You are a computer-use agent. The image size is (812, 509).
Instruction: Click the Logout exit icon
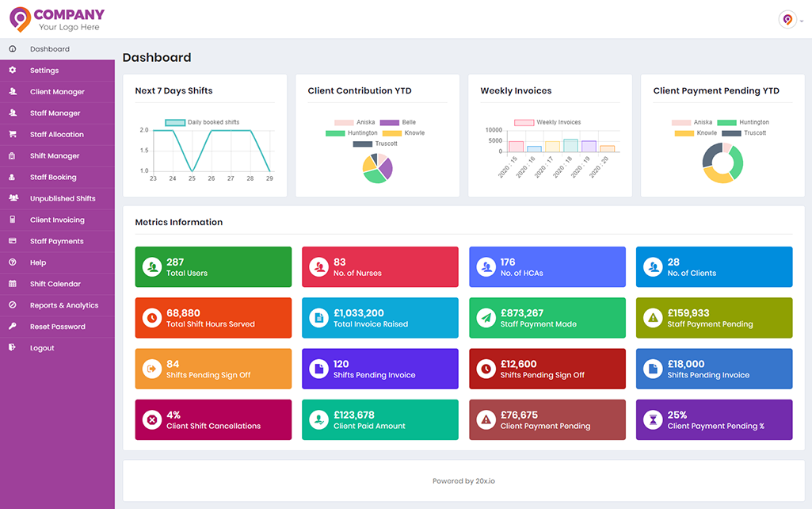(x=12, y=348)
